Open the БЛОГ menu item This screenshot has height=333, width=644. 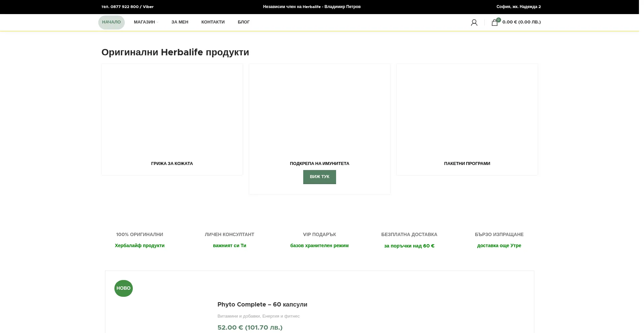(x=244, y=22)
